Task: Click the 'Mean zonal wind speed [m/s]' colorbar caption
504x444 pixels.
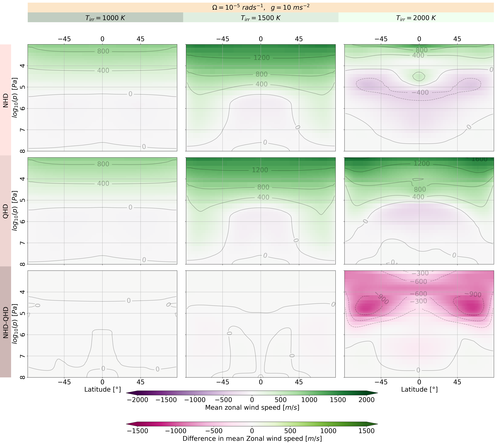Action: 252,407
